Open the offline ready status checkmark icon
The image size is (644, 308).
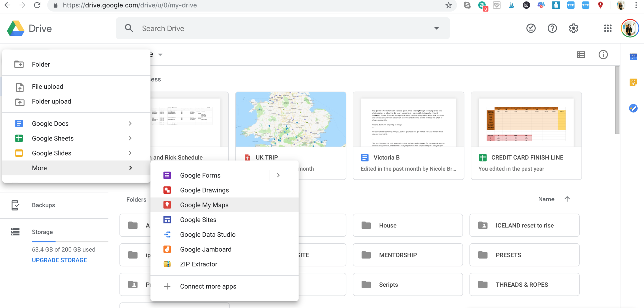[531, 28]
